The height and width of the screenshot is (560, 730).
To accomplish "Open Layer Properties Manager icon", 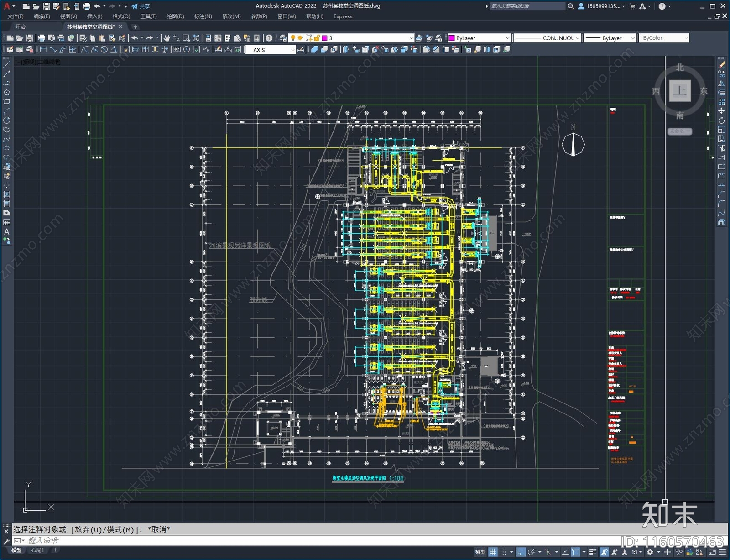I will 283,38.
